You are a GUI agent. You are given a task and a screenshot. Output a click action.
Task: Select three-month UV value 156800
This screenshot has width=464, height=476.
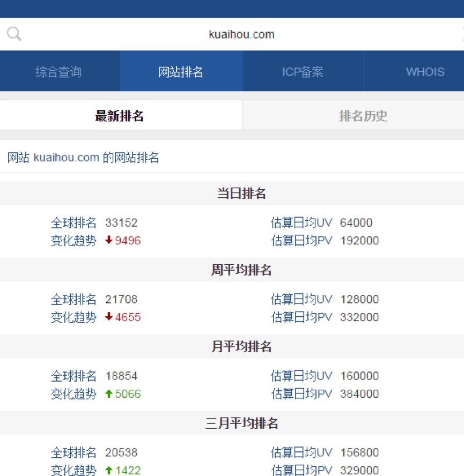[359, 452]
